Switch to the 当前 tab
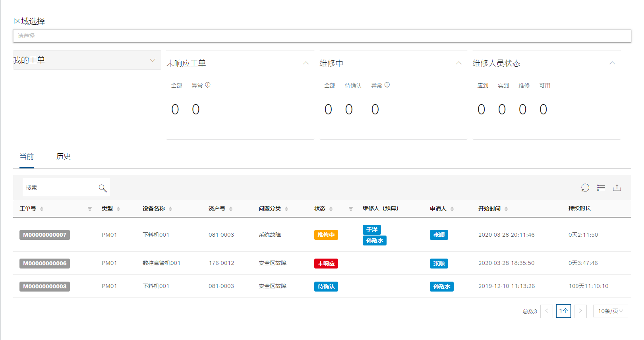The height and width of the screenshot is (340, 644). tap(27, 156)
